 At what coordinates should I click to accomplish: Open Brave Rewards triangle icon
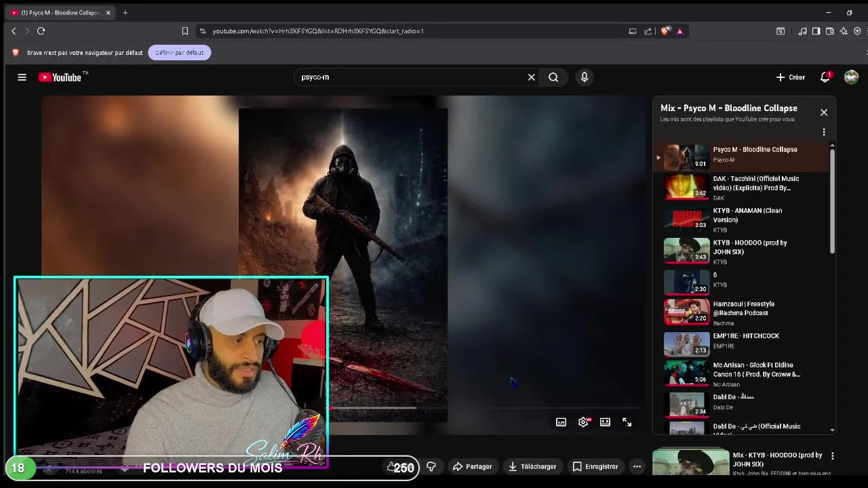[x=679, y=31]
